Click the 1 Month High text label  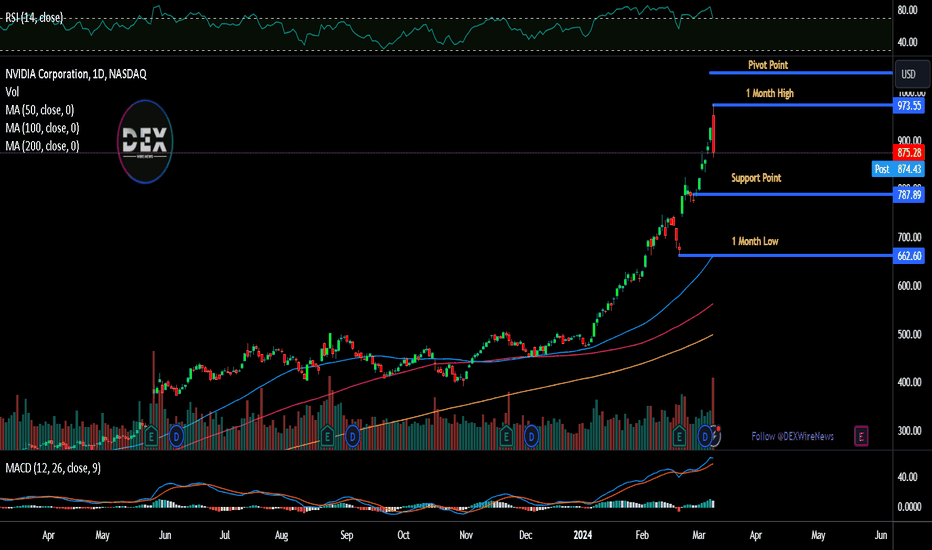pyautogui.click(x=770, y=93)
